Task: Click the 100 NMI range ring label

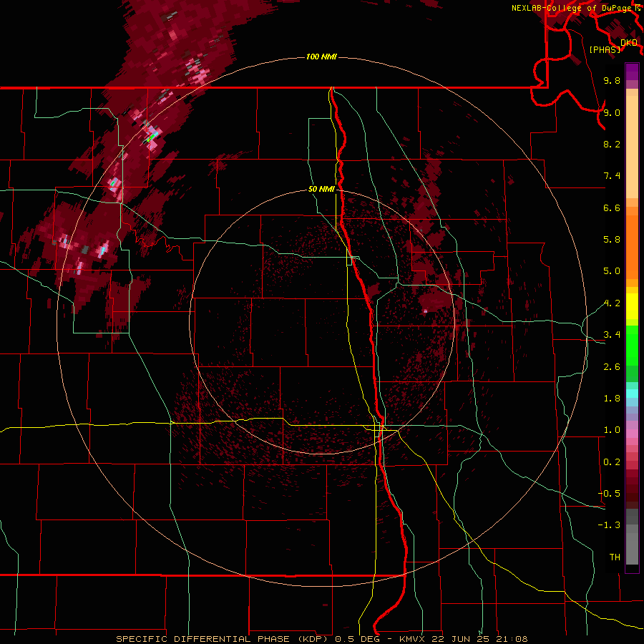Action: [x=321, y=57]
